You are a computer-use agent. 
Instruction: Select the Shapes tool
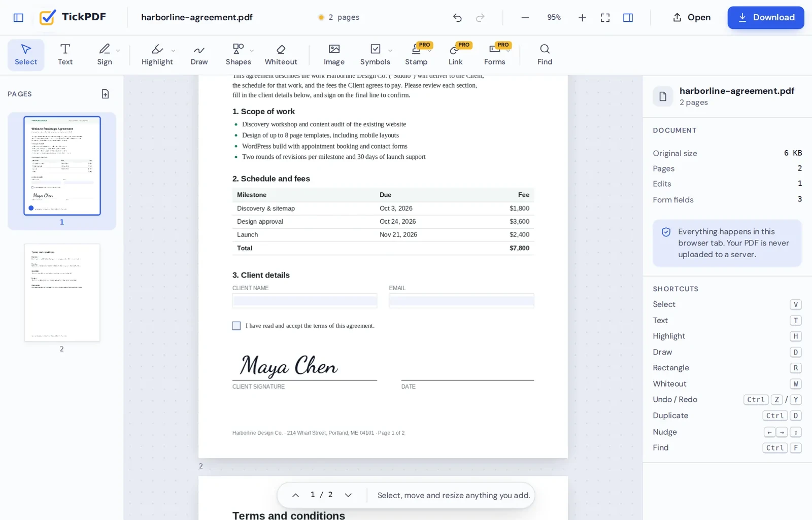[238, 54]
